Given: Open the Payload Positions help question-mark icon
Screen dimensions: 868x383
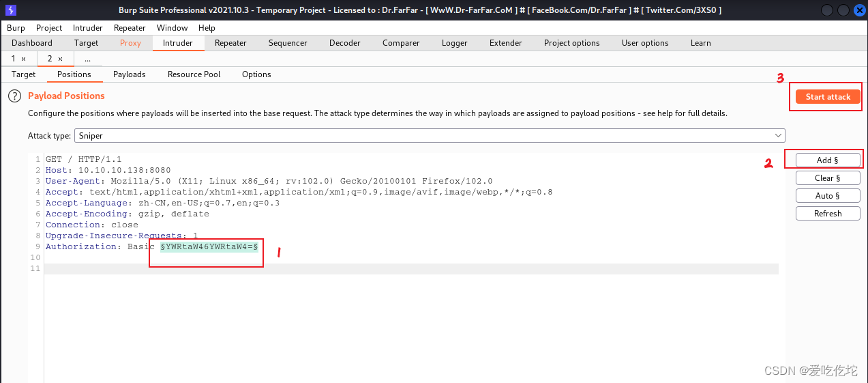Looking at the screenshot, I should point(15,96).
